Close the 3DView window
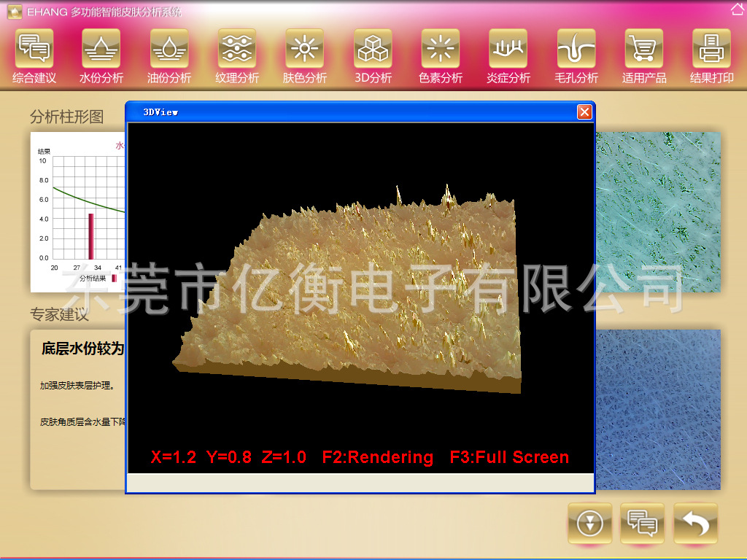Viewport: 747px width, 560px height. coord(584,112)
